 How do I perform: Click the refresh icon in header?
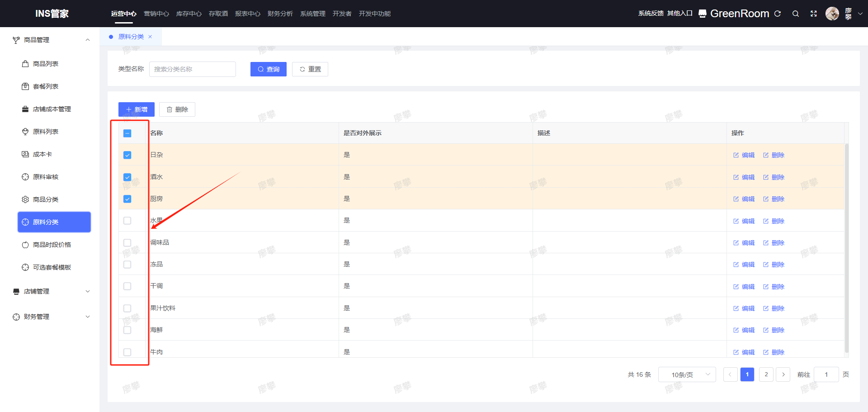click(x=778, y=14)
